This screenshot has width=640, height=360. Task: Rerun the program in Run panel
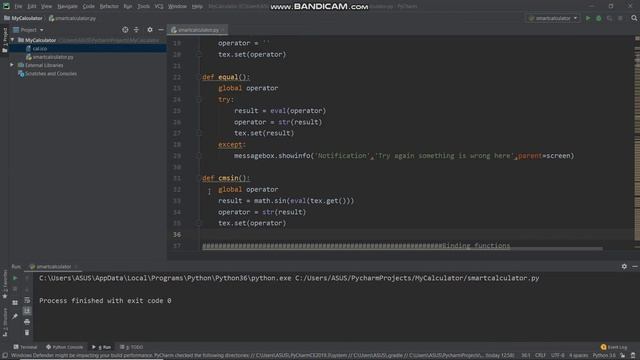(15, 278)
